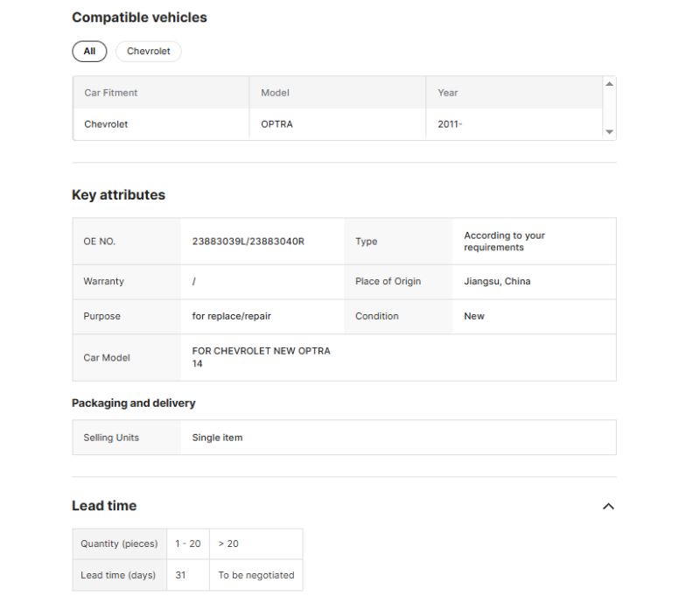The height and width of the screenshot is (603, 700).
Task: Select the Chevrolet cell in vehicles table
Action: 106,124
